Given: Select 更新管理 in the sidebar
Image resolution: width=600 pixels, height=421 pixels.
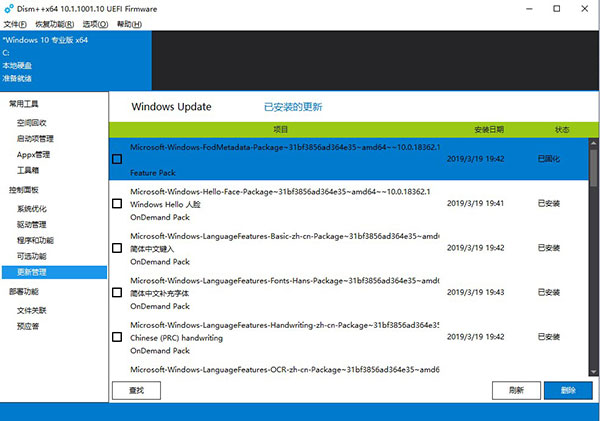Looking at the screenshot, I should (x=54, y=272).
